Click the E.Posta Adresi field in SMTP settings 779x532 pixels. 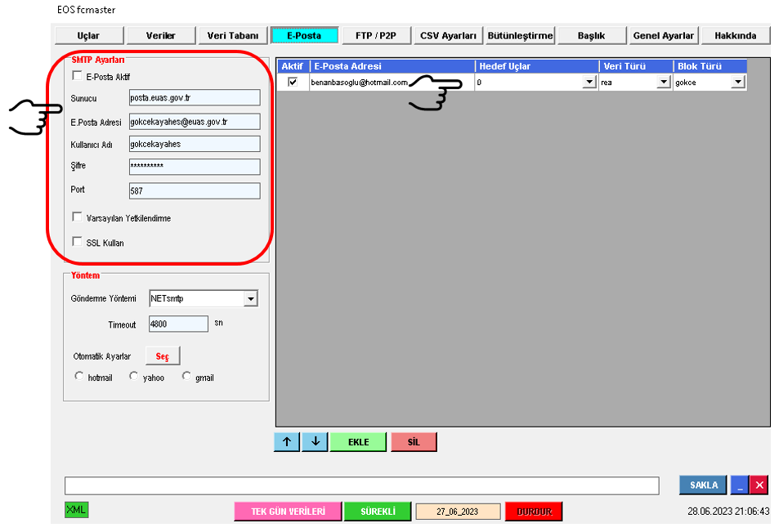tap(195, 122)
